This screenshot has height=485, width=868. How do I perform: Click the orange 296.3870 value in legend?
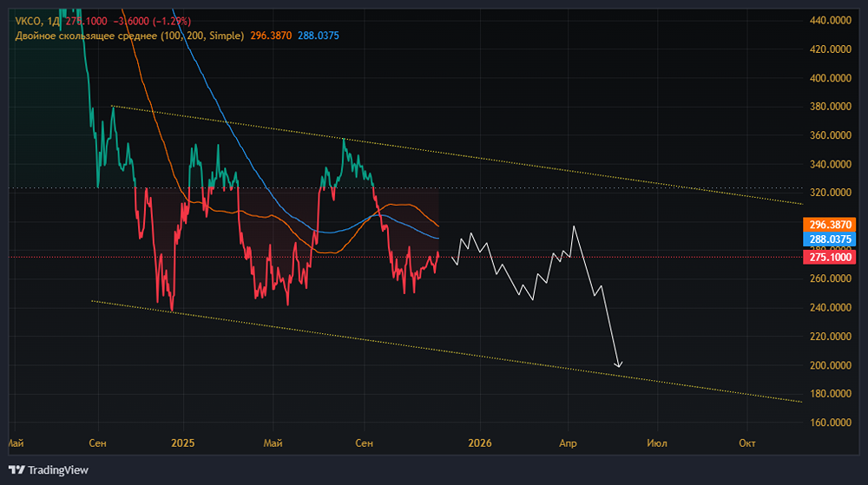(x=270, y=36)
